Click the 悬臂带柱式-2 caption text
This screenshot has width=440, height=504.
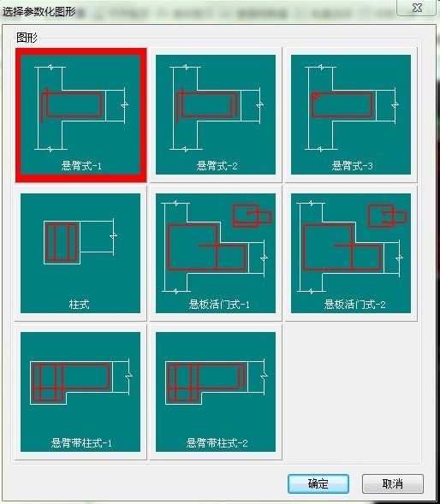[x=217, y=443]
